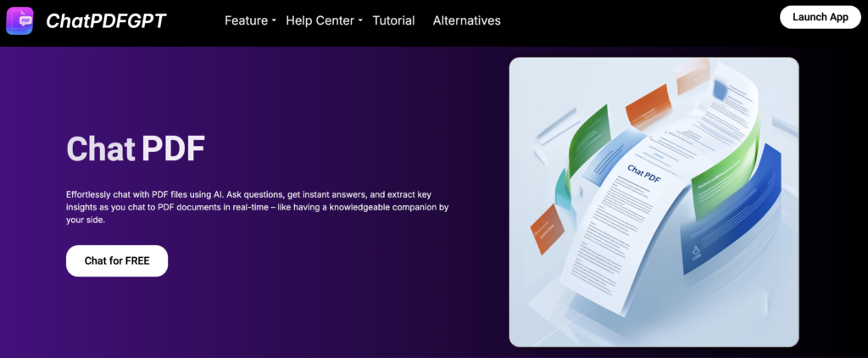Screen dimensions: 868x358
Task: Open the Alternatives nav link
Action: coord(466,20)
